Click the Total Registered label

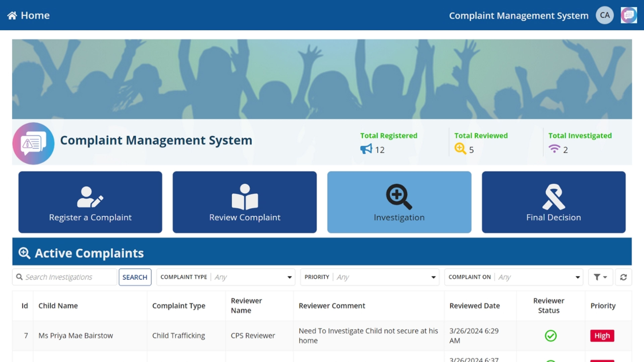pyautogui.click(x=389, y=135)
